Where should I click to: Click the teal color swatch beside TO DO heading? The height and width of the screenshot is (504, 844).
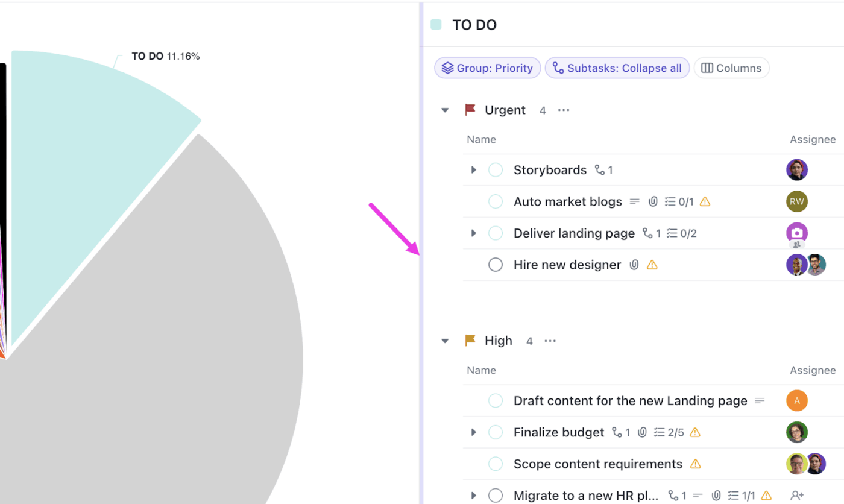click(435, 24)
